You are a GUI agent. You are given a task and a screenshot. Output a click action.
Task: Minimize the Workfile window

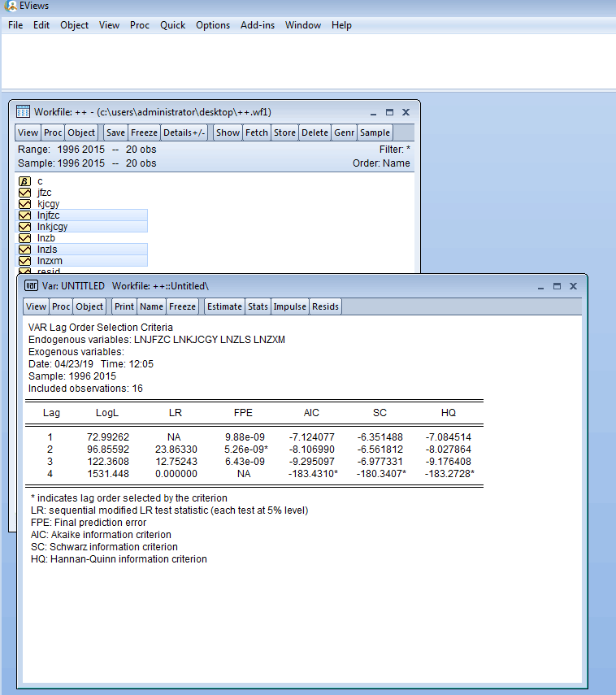coord(373,113)
